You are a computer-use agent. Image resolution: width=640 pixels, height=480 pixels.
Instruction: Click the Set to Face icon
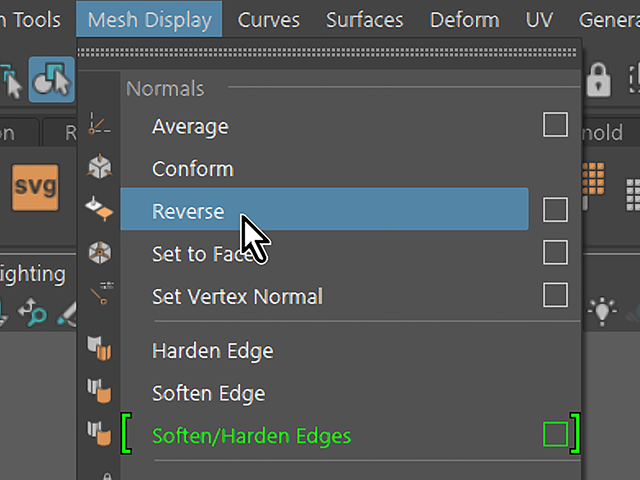point(100,252)
